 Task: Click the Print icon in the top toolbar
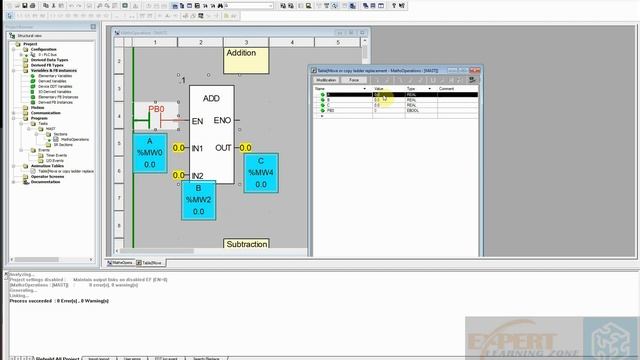point(33,6)
